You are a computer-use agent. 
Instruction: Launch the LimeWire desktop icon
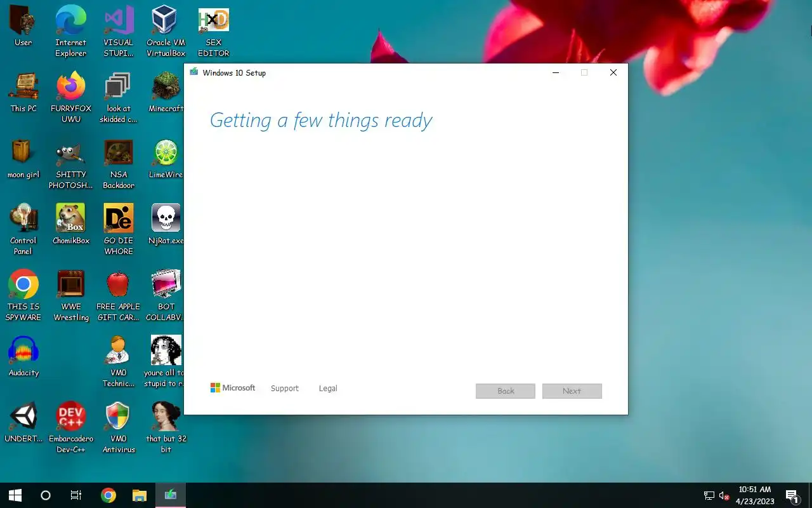tap(166, 158)
